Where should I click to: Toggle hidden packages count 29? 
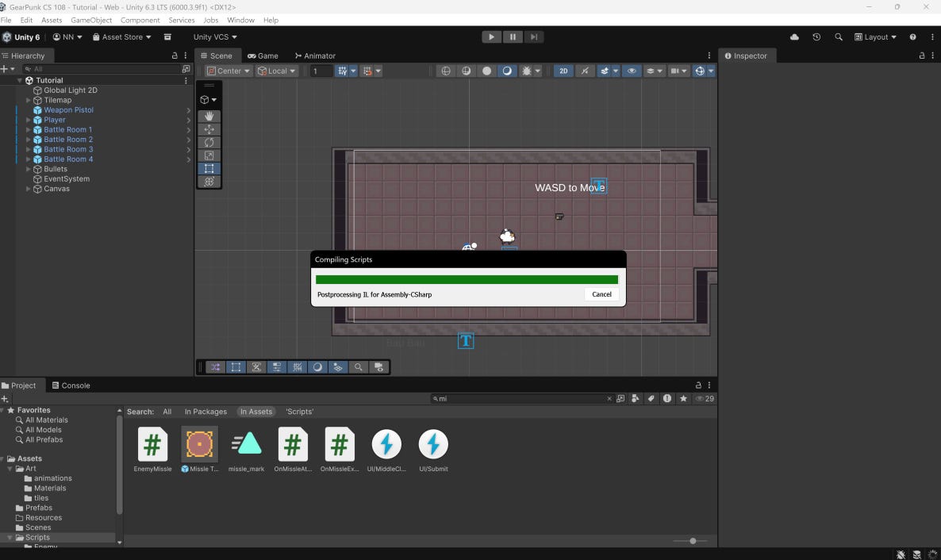point(705,398)
